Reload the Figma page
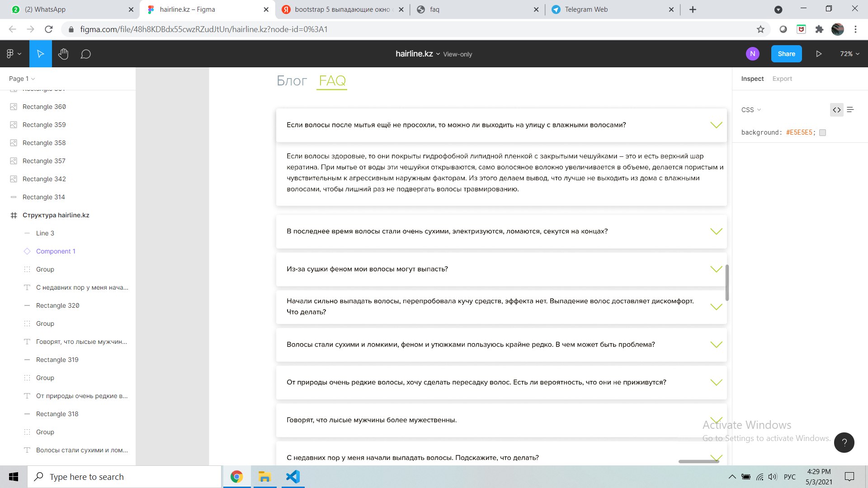 coord(49,29)
